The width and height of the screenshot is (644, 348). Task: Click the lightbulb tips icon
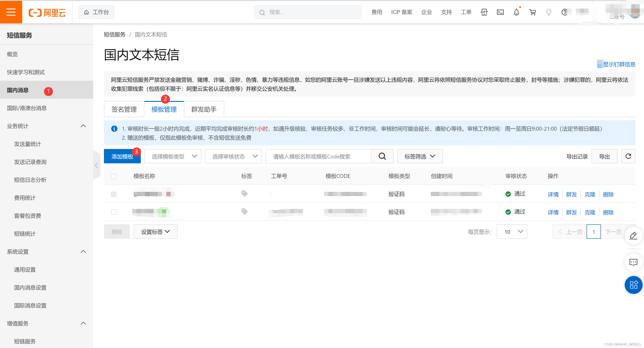549,12
